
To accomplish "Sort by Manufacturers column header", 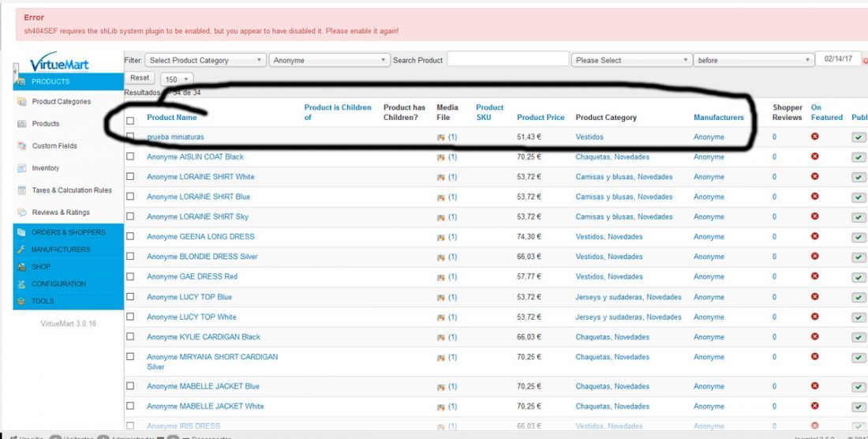I will click(719, 118).
